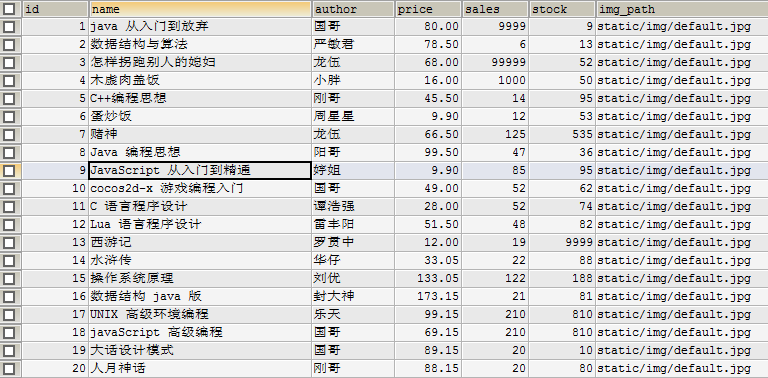The width and height of the screenshot is (768, 378).
Task: Select the sales cell '1000'
Action: click(x=495, y=80)
